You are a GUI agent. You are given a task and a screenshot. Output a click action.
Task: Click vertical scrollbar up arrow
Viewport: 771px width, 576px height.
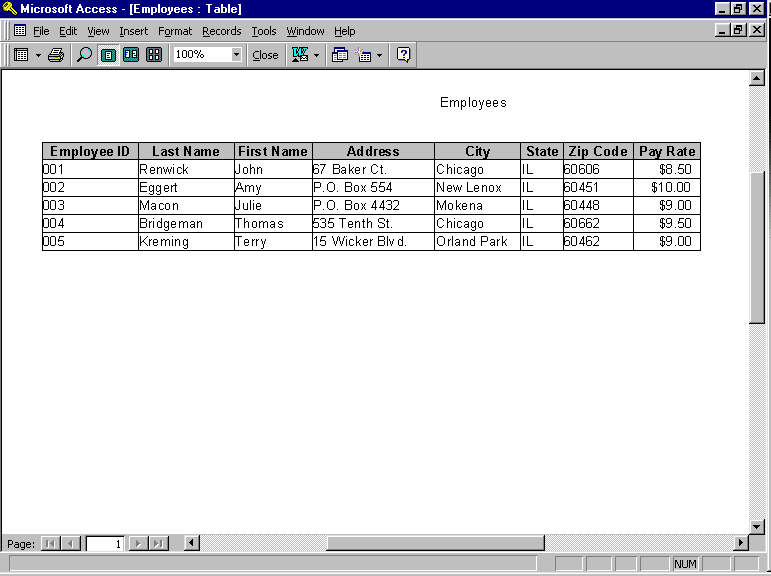coord(757,78)
